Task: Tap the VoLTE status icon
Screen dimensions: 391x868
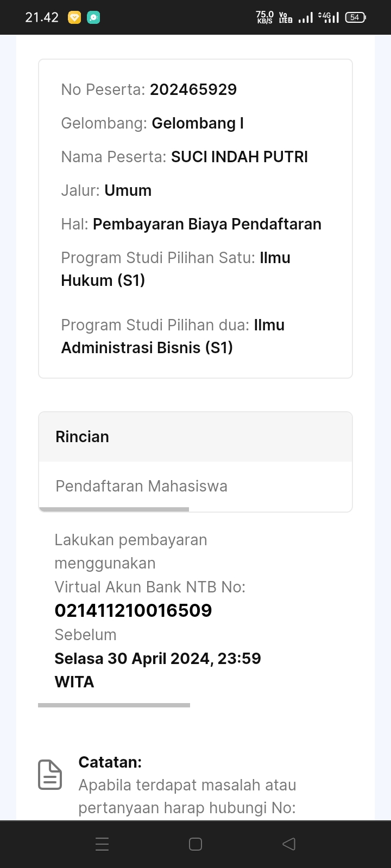Action: 285,17
